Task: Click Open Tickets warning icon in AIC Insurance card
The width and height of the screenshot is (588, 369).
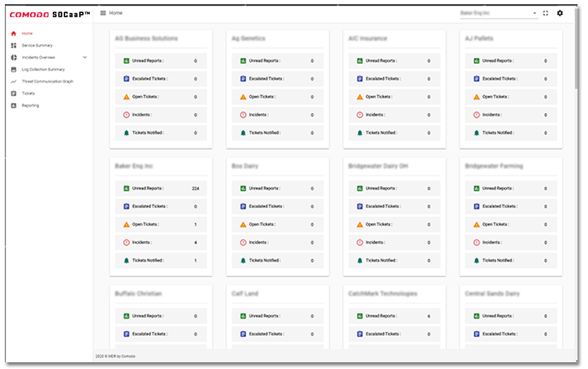Action: click(360, 97)
